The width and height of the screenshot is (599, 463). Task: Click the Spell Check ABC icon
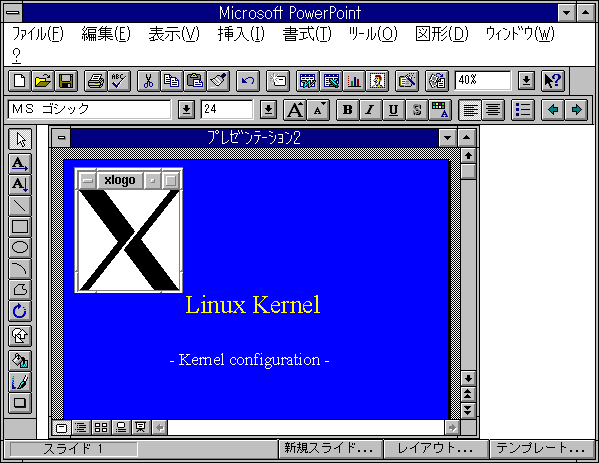119,81
